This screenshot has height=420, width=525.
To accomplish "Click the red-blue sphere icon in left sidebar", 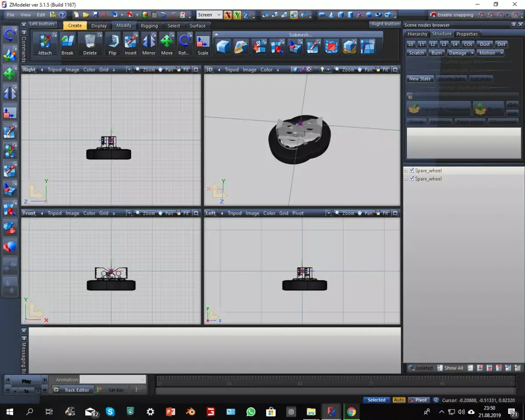I will point(10,247).
